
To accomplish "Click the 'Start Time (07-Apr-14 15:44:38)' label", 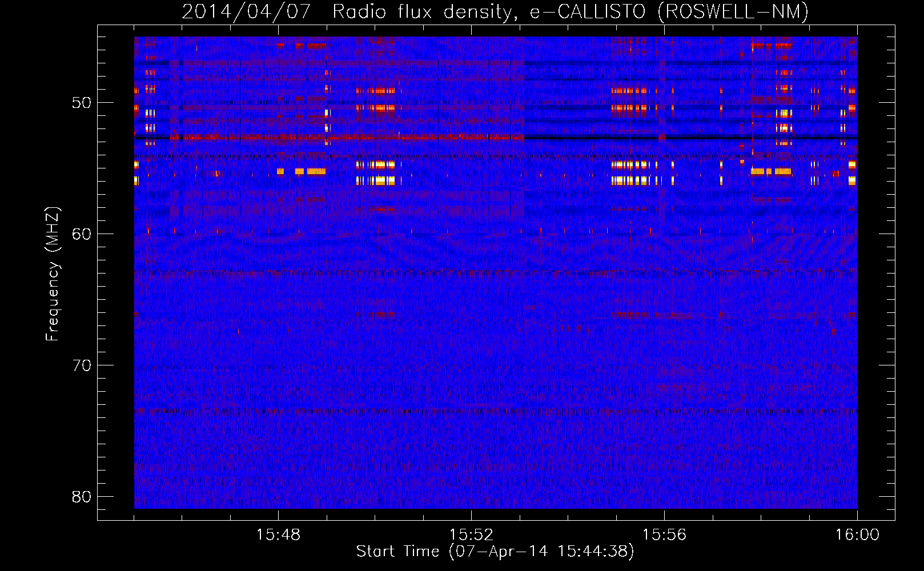I will [x=495, y=552].
